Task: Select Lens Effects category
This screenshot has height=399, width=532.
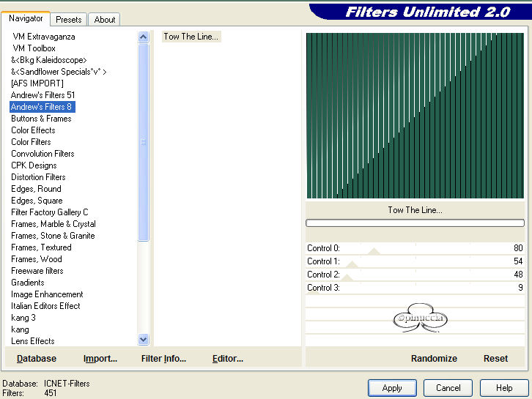Action: (x=32, y=341)
